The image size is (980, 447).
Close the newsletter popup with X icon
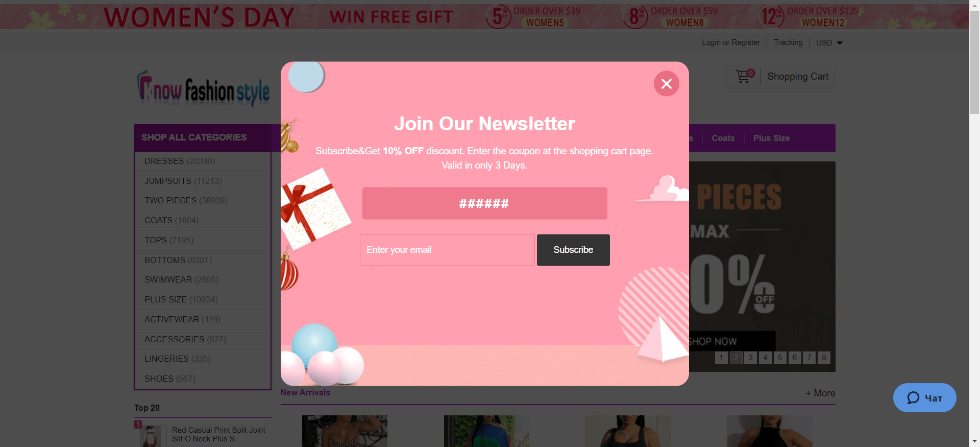pyautogui.click(x=666, y=84)
